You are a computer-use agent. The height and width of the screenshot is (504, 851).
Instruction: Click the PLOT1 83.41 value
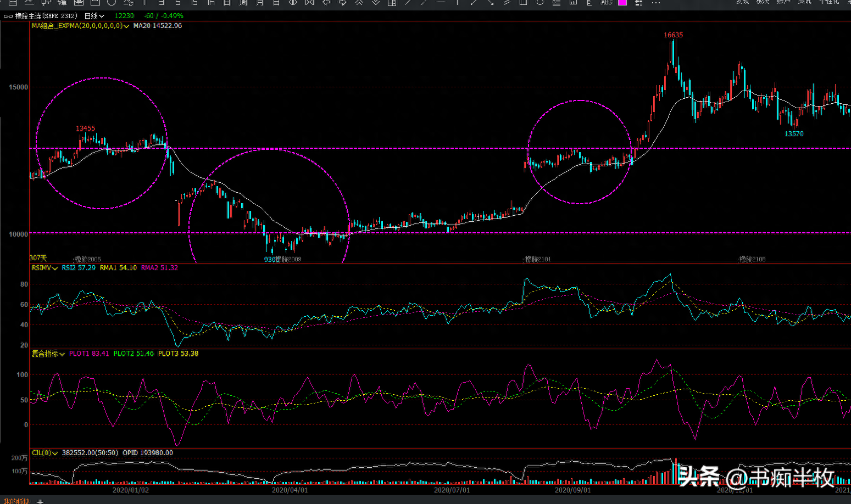(x=89, y=354)
